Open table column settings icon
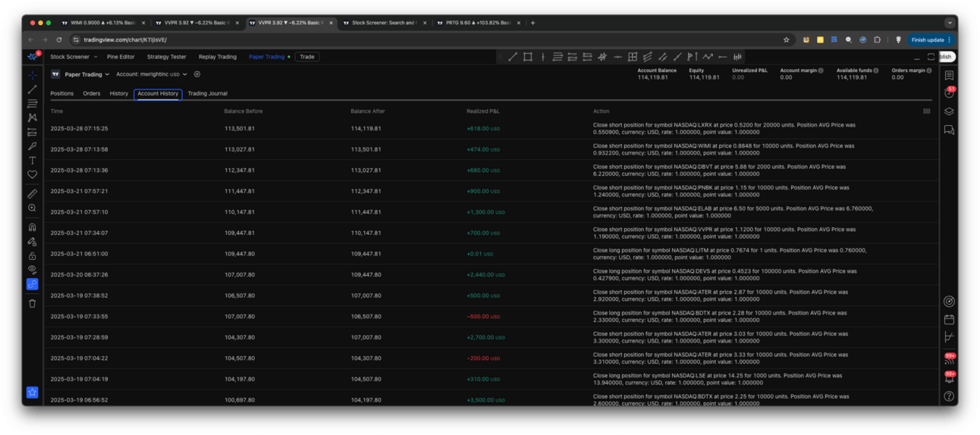The width and height of the screenshot is (980, 435). tap(926, 111)
